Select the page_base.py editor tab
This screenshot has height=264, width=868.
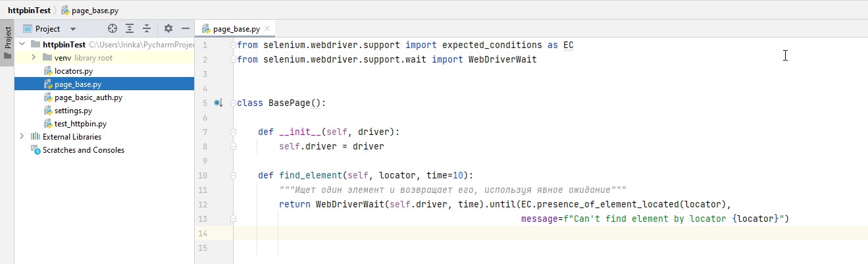pyautogui.click(x=236, y=29)
